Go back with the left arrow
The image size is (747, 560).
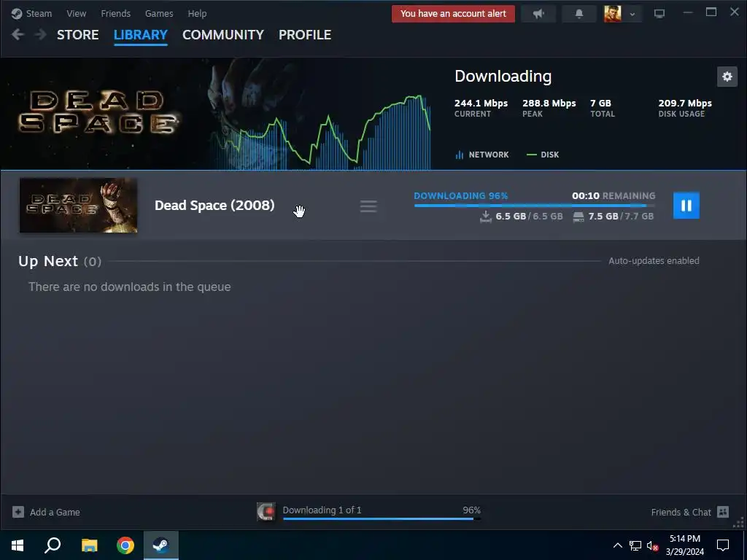(18, 34)
